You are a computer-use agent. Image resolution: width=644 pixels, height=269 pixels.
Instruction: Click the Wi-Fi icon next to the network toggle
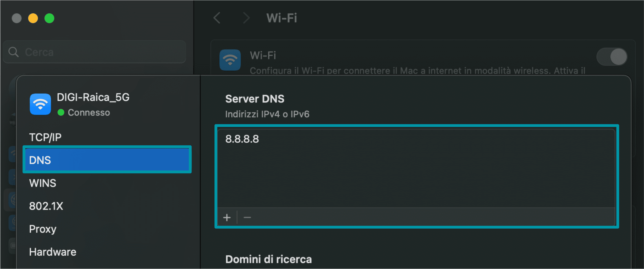230,60
